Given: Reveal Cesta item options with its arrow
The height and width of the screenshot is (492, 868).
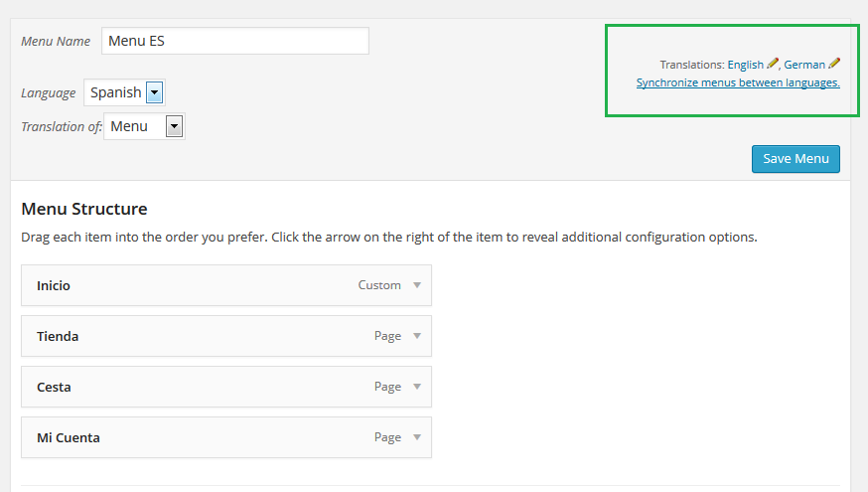Looking at the screenshot, I should [417, 387].
